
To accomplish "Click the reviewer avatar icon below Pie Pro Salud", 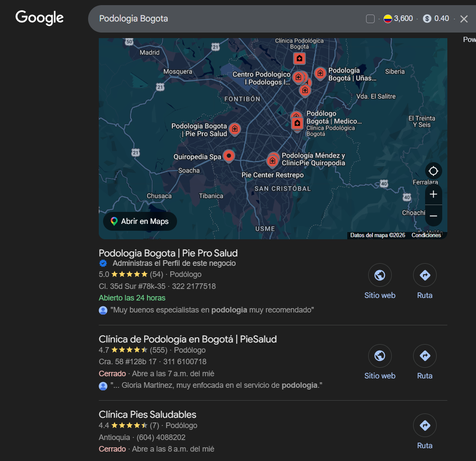I will [103, 310].
